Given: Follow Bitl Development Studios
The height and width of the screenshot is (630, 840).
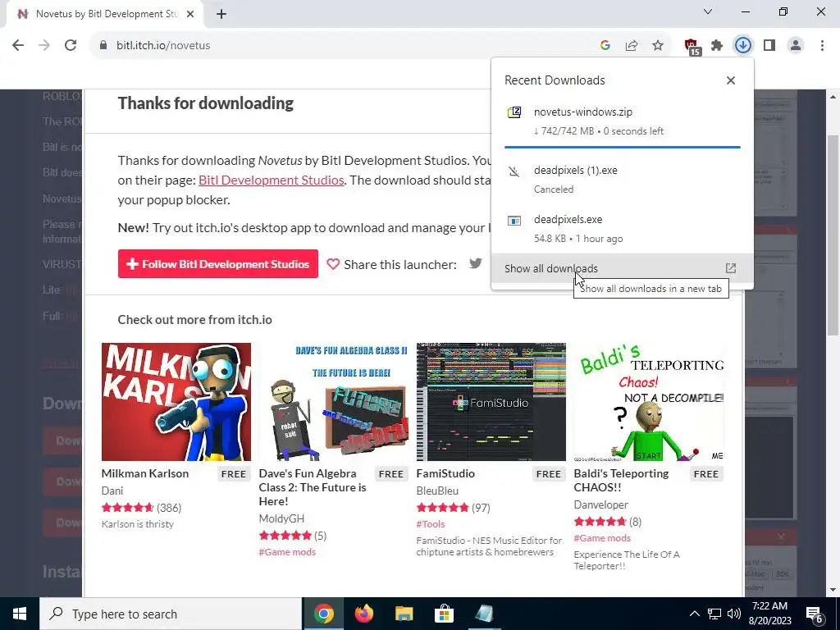Looking at the screenshot, I should click(218, 264).
